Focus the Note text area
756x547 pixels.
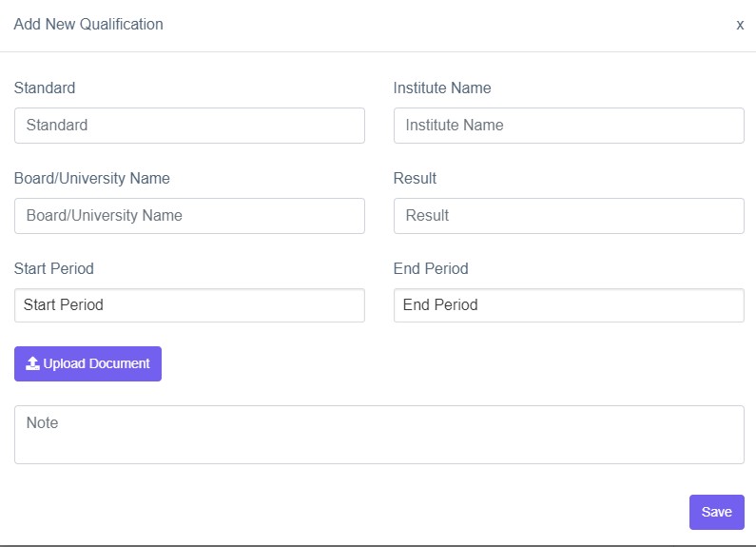[379, 435]
